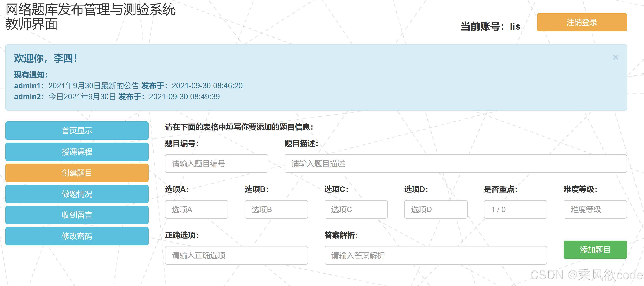Focus the 正确选项 input field
644x286 pixels.
click(236, 255)
